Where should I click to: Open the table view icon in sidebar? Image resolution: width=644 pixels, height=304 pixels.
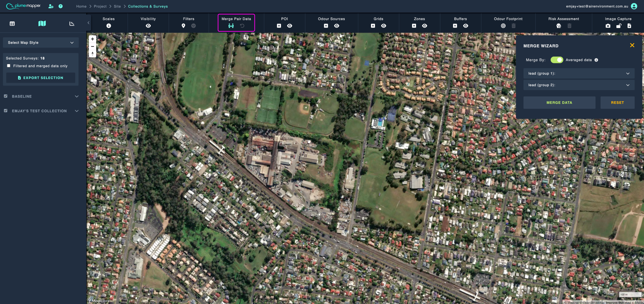pos(12,24)
